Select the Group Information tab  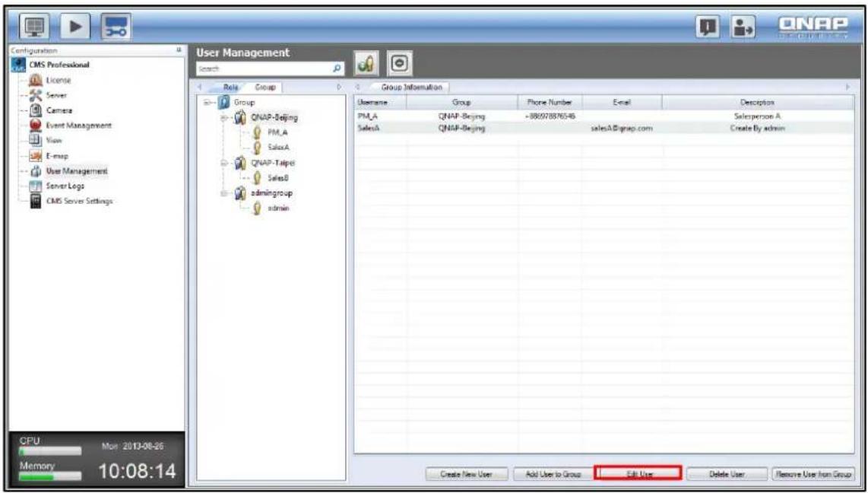[x=412, y=87]
